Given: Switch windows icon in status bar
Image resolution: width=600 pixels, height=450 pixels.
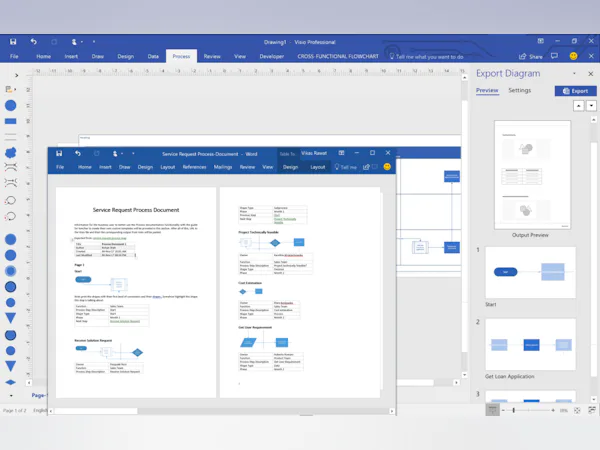Looking at the screenshot, I should pos(592,410).
